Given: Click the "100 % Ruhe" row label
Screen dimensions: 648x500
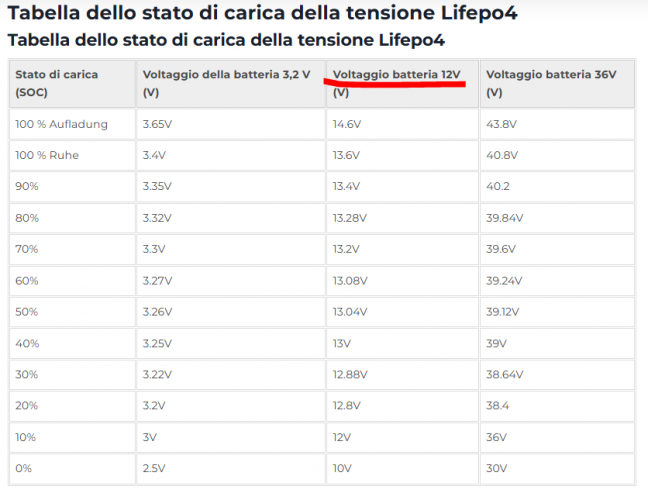Looking at the screenshot, I should coord(48,155).
